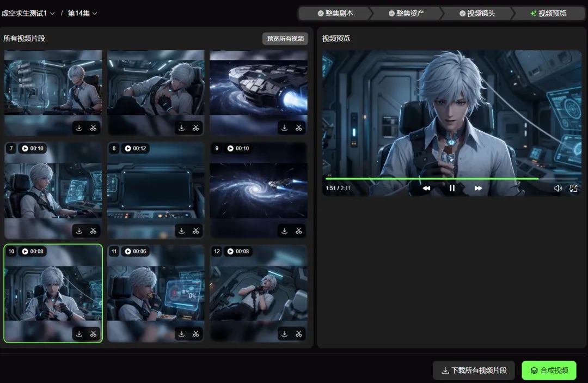Viewport: 588px width, 383px height.
Task: Download video clip 11
Action: [x=182, y=334]
